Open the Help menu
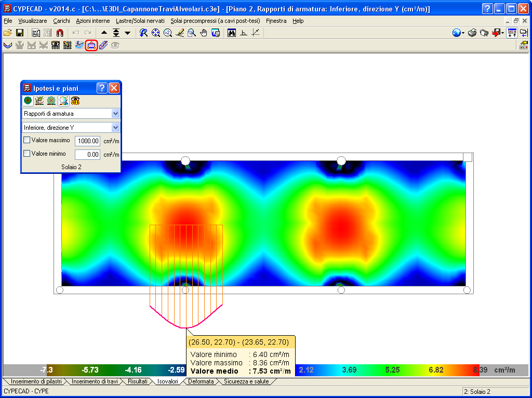The width and height of the screenshot is (532, 398). [x=298, y=21]
